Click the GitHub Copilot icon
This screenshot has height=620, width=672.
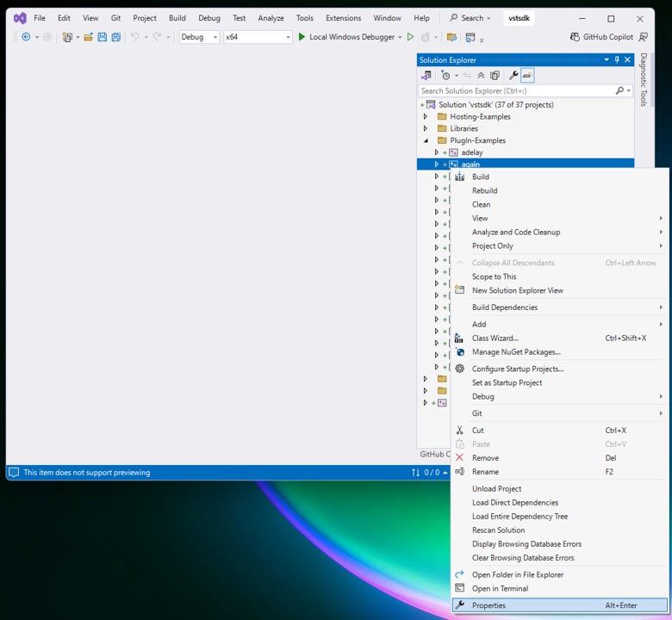point(576,37)
